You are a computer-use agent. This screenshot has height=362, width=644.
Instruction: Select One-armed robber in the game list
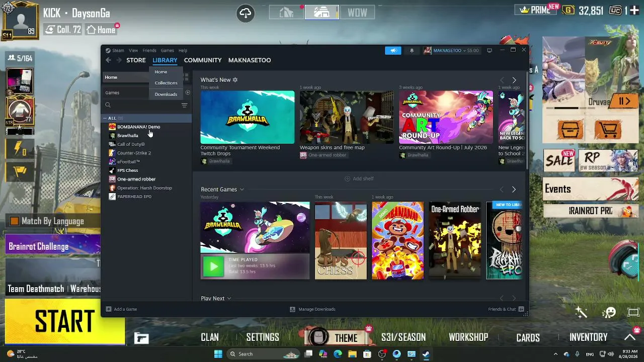click(136, 179)
